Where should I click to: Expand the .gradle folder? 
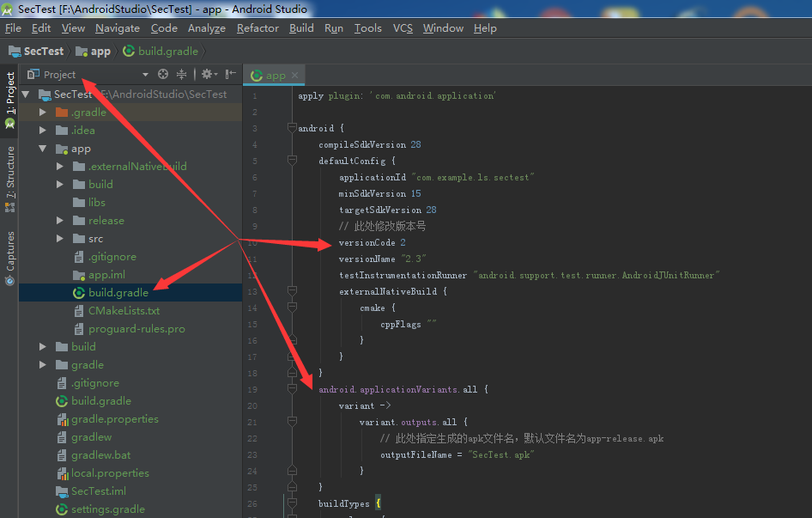[42, 112]
